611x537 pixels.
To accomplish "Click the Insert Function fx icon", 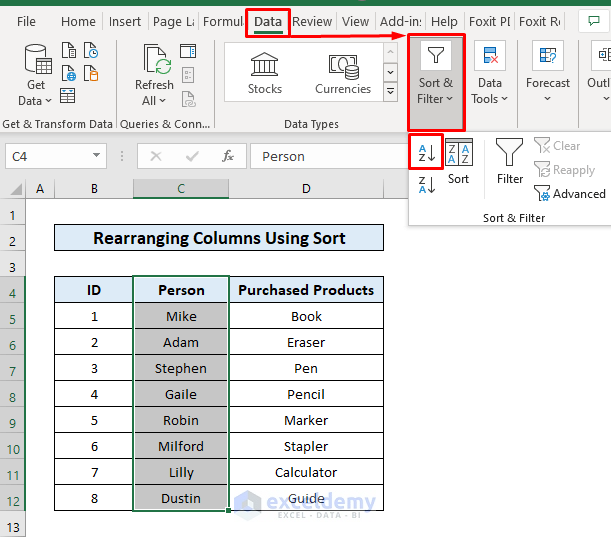I will (228, 156).
